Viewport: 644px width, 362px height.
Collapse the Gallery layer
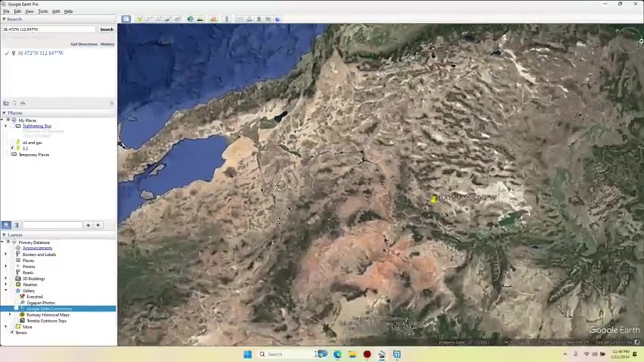(6, 291)
